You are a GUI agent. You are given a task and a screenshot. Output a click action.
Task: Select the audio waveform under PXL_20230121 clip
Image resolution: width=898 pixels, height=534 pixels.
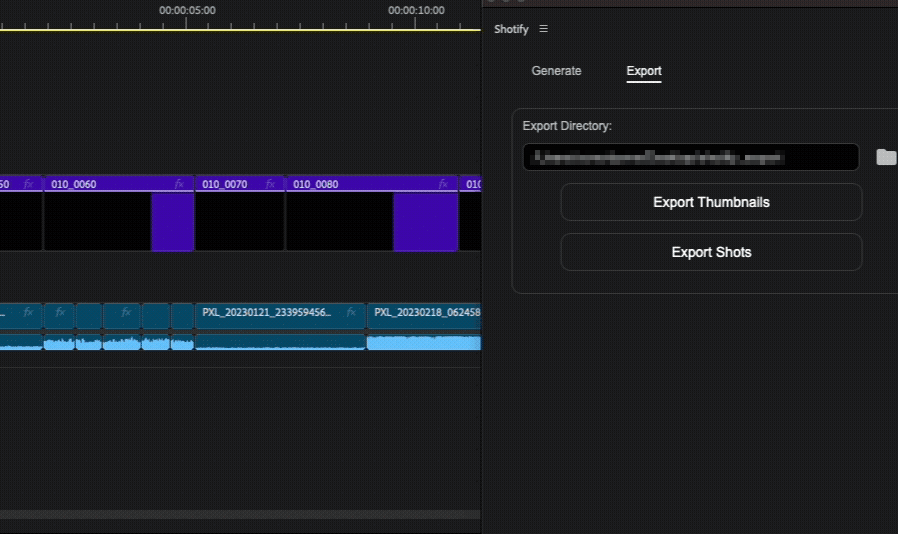pyautogui.click(x=281, y=342)
